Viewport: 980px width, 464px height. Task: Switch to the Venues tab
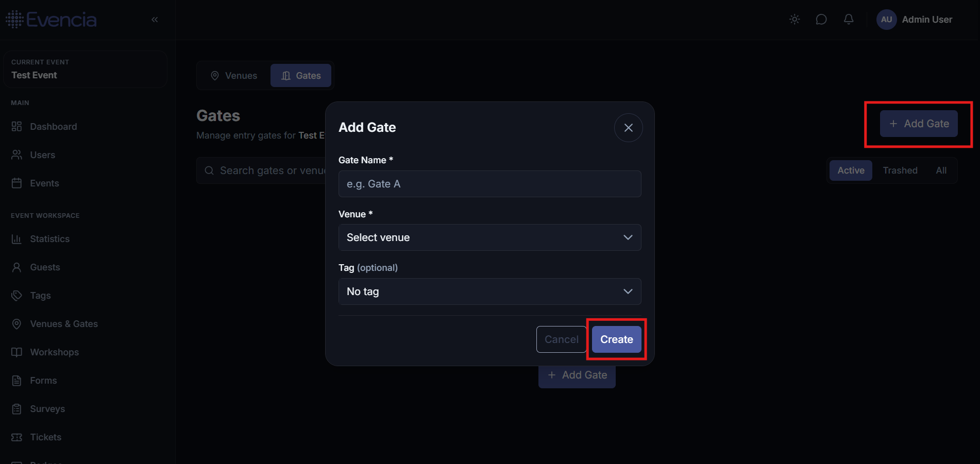pyautogui.click(x=234, y=76)
